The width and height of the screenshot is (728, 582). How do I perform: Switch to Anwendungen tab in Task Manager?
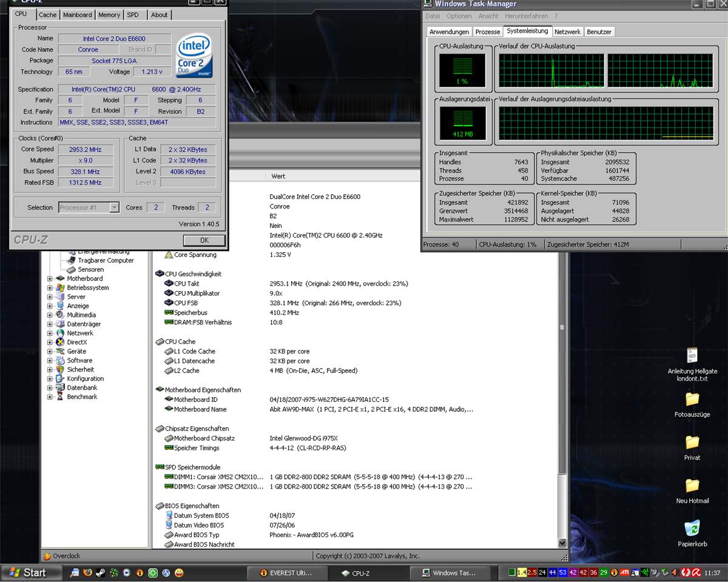[450, 32]
